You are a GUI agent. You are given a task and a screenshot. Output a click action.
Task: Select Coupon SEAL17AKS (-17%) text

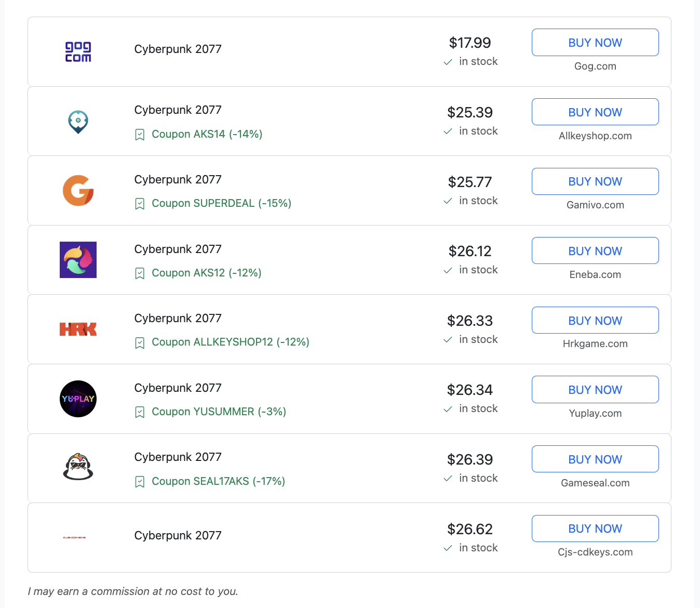(218, 481)
